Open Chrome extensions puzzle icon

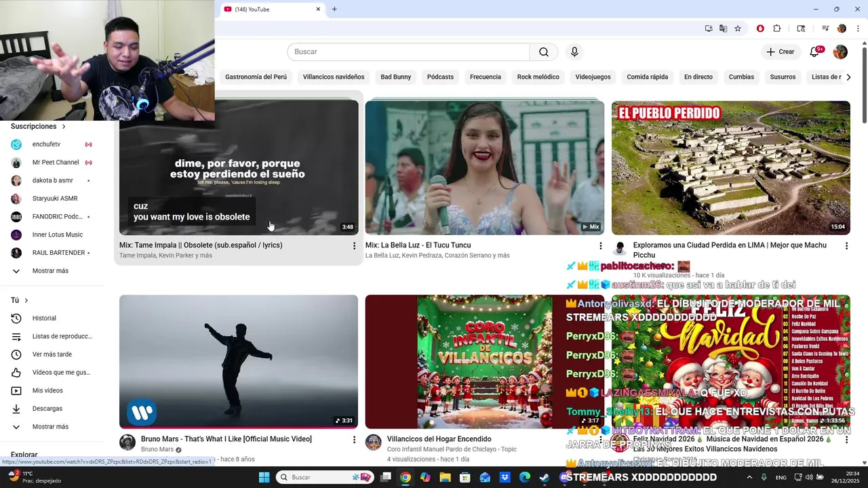[x=777, y=28]
